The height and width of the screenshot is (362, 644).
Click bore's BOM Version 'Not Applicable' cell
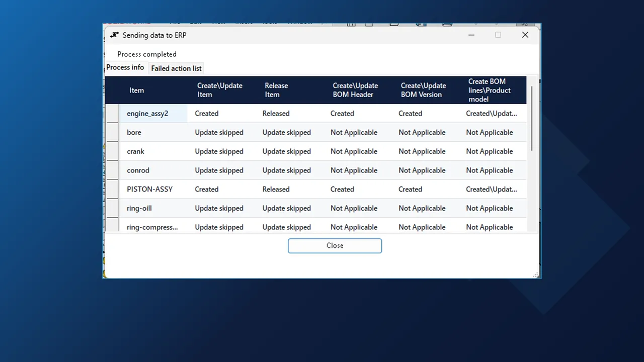pos(425,133)
